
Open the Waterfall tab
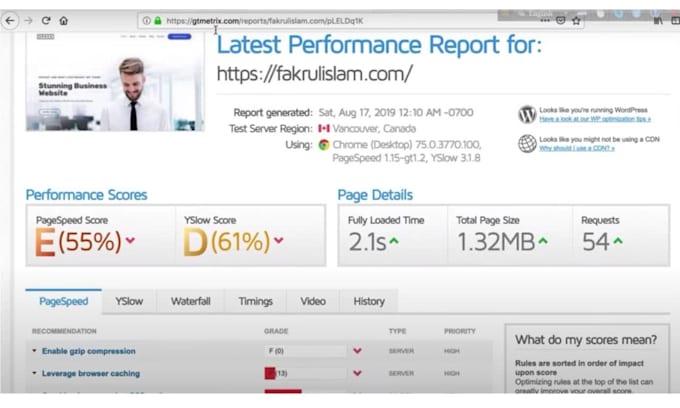(x=190, y=301)
